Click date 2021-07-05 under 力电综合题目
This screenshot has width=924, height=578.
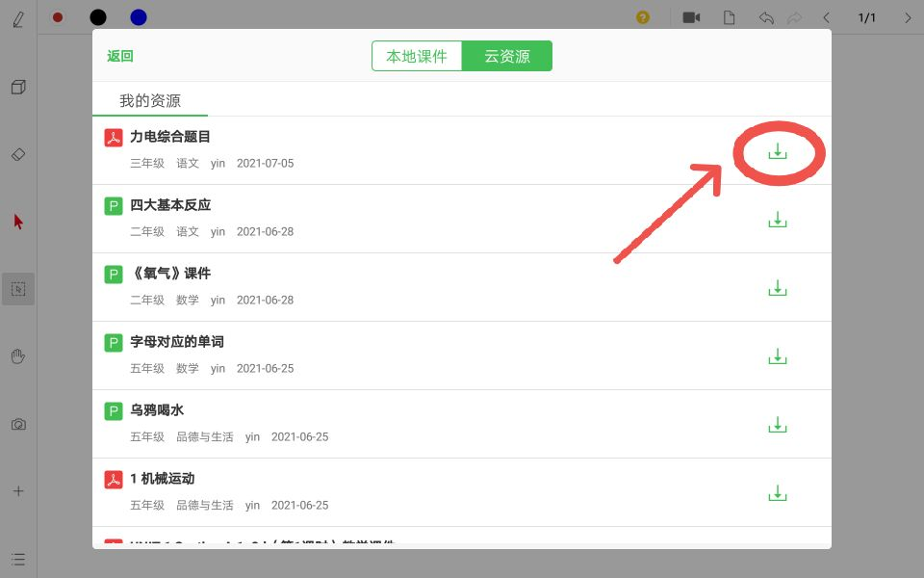(x=266, y=164)
